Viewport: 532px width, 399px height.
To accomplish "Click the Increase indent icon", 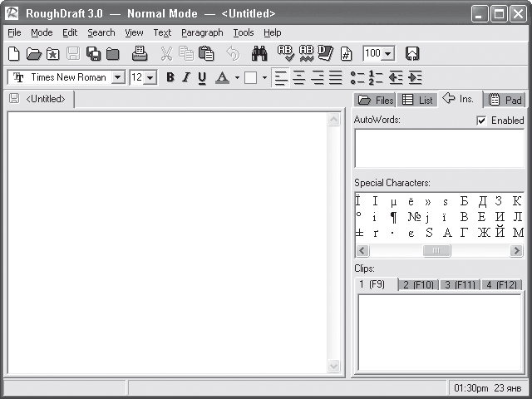I will coord(415,77).
